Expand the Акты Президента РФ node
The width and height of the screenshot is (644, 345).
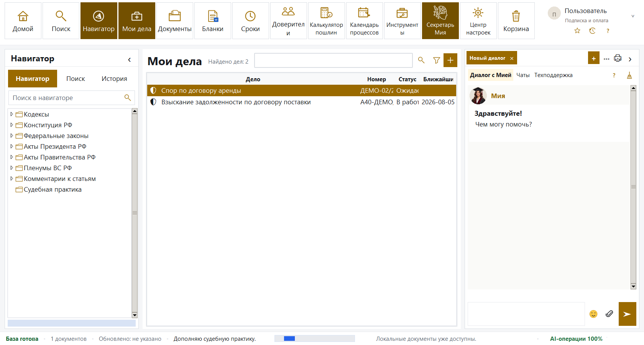tap(11, 146)
